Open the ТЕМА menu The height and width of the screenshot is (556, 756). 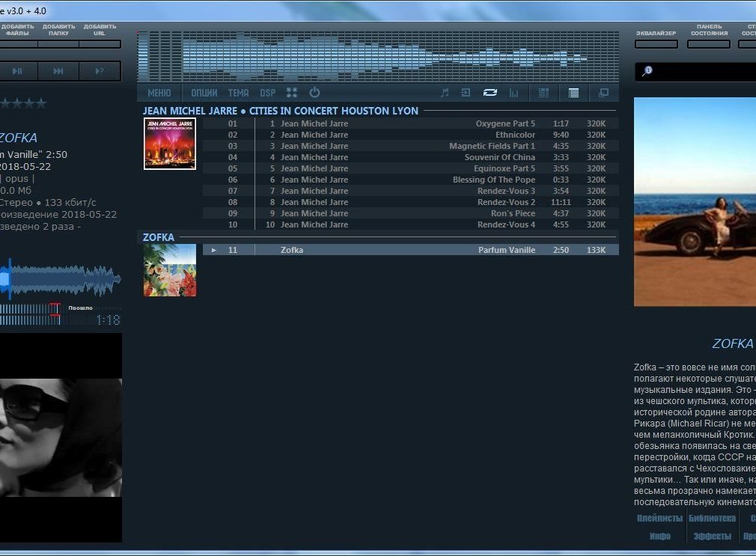tap(238, 93)
